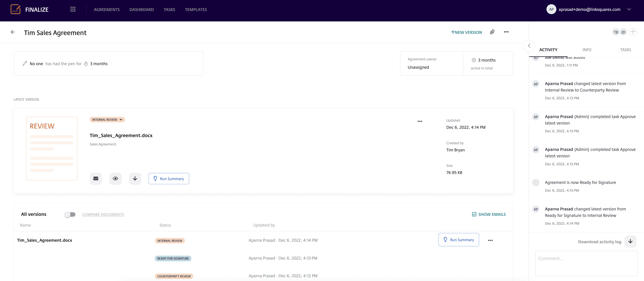The height and width of the screenshot is (281, 644).
Task: Open the Templates page
Action: point(196,10)
